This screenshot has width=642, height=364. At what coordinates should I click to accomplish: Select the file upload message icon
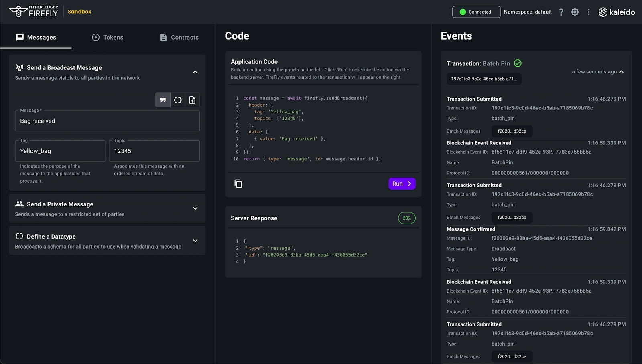point(192,100)
